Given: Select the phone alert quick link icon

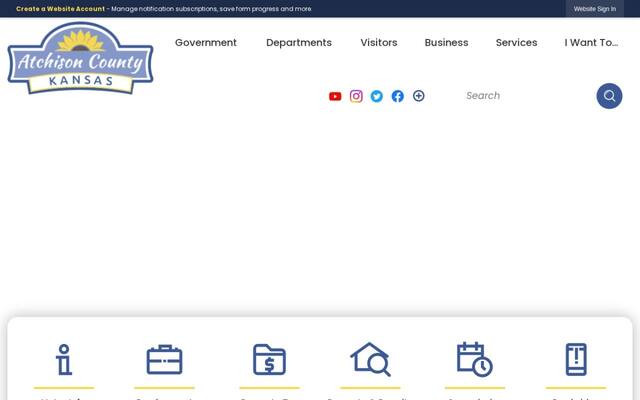Looking at the screenshot, I should [x=576, y=360].
